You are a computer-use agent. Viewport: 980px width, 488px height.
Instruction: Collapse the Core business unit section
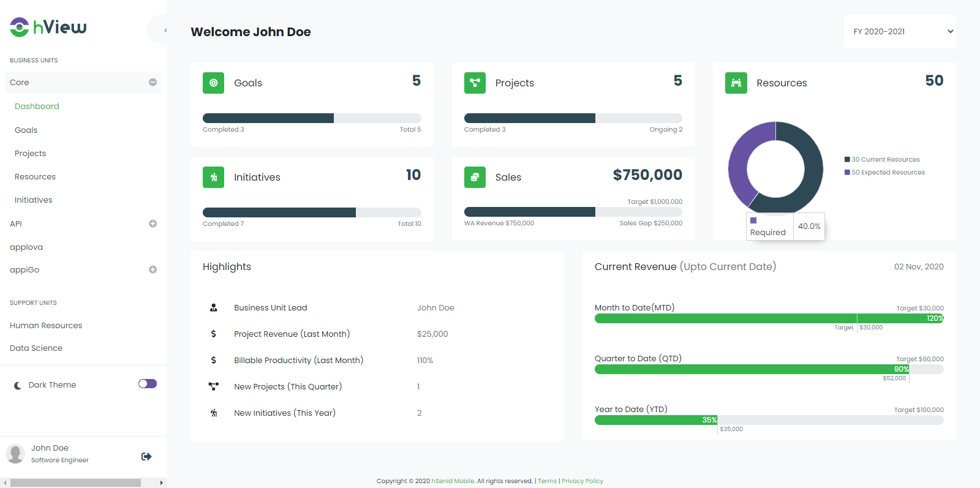[153, 82]
